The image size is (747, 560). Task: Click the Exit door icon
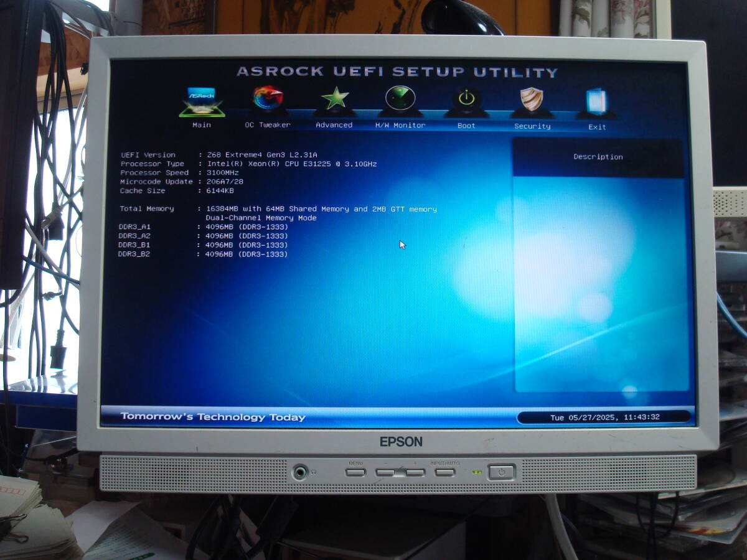597,102
